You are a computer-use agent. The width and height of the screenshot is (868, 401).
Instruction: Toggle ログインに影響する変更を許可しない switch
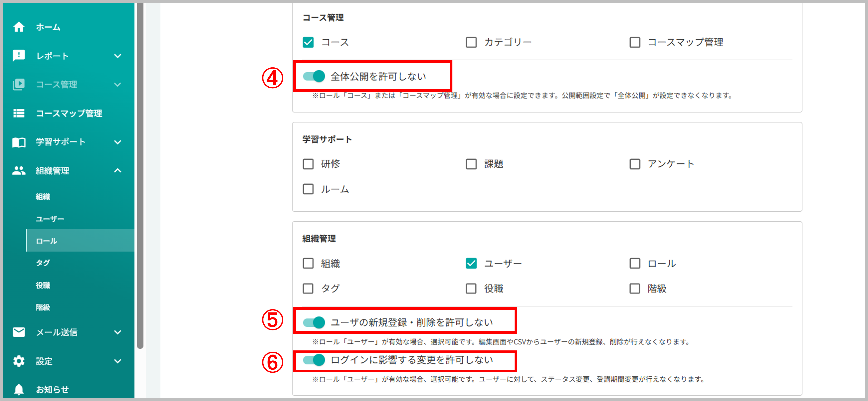pyautogui.click(x=314, y=360)
